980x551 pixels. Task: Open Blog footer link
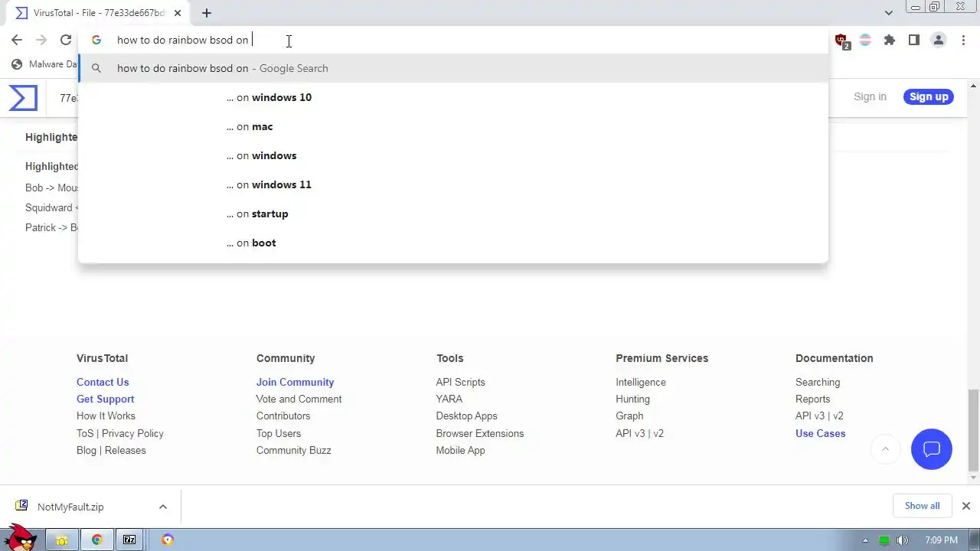pyautogui.click(x=87, y=450)
